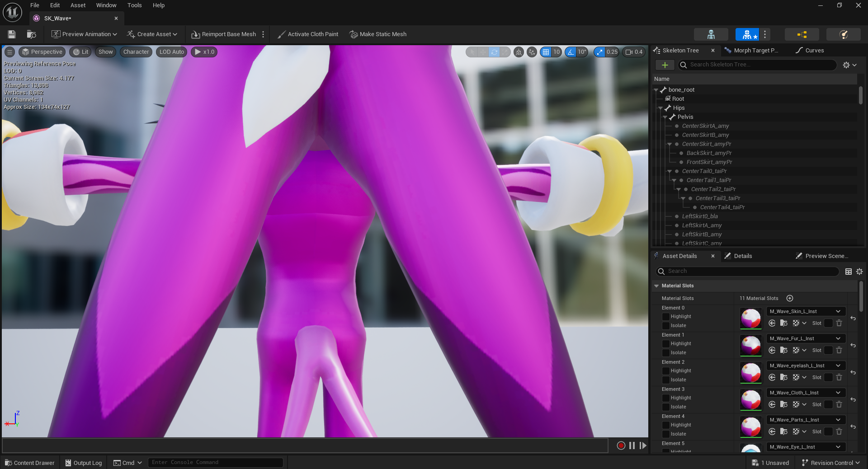Open the Tools menu
The image size is (868, 469).
tap(134, 5)
